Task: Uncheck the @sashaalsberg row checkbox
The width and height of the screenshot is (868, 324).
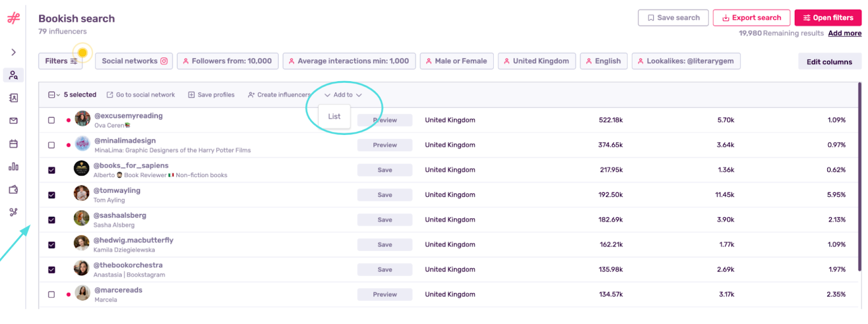Action: click(x=52, y=220)
